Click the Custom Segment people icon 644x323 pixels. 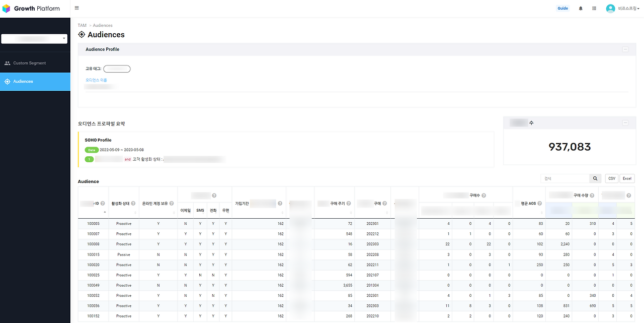(7, 62)
